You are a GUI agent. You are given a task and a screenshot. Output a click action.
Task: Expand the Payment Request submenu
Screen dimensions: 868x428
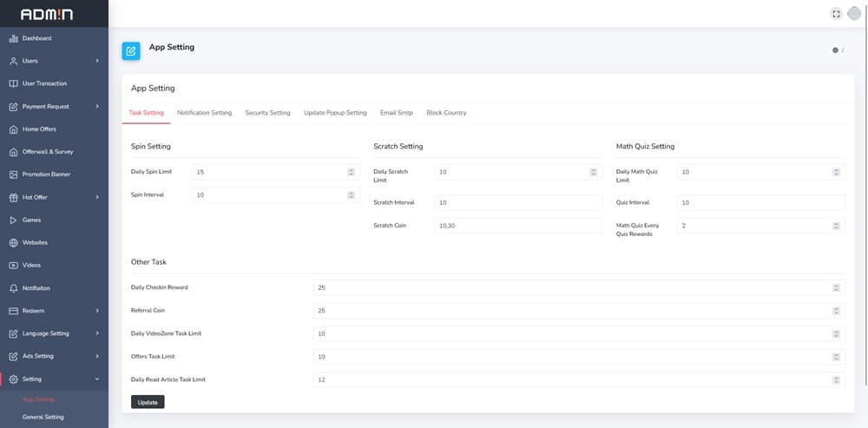coord(97,107)
